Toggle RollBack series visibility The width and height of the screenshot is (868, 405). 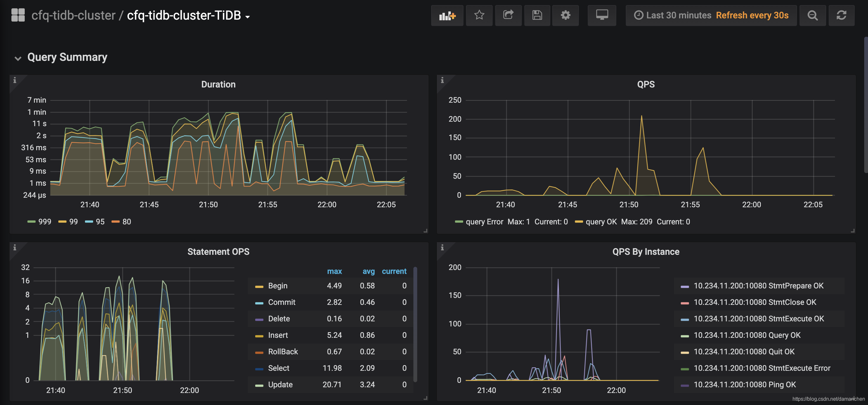[x=283, y=352]
